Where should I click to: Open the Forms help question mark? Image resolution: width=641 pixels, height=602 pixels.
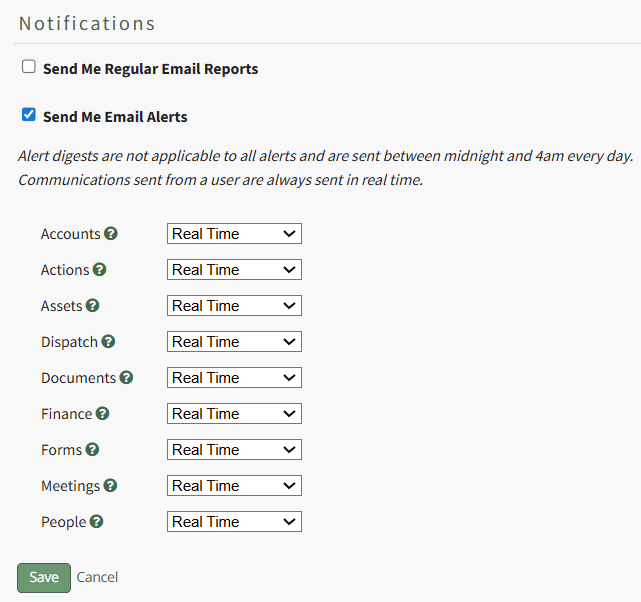[x=93, y=450]
